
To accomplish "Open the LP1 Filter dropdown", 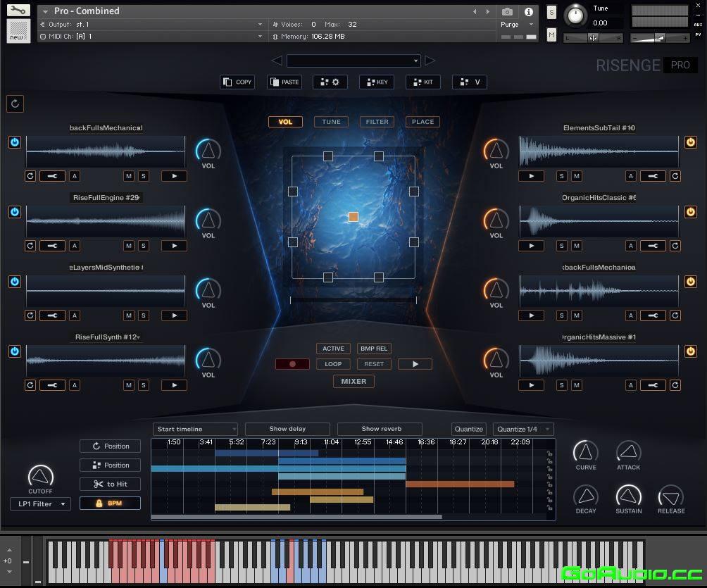I will coord(40,503).
